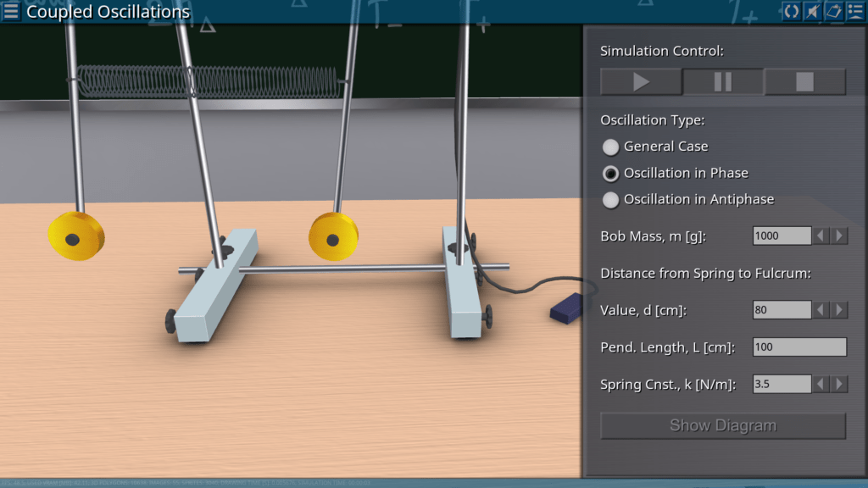Select Oscillation in Antiphase radio button

click(x=610, y=200)
